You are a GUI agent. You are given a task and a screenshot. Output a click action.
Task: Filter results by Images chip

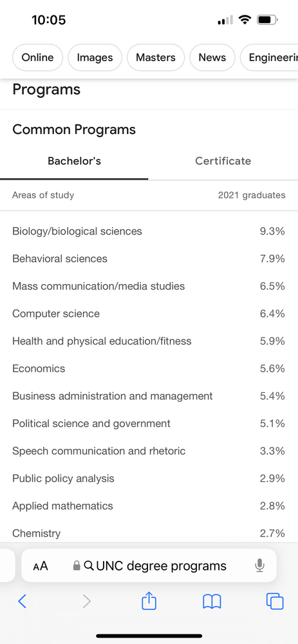[95, 57]
